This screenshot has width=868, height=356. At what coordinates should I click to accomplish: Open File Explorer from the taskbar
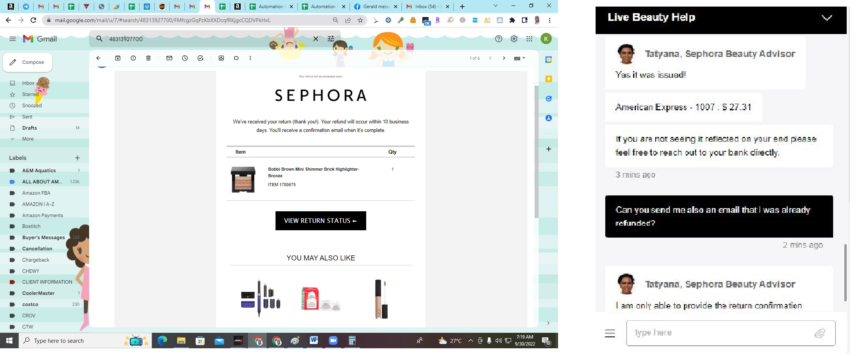click(181, 341)
